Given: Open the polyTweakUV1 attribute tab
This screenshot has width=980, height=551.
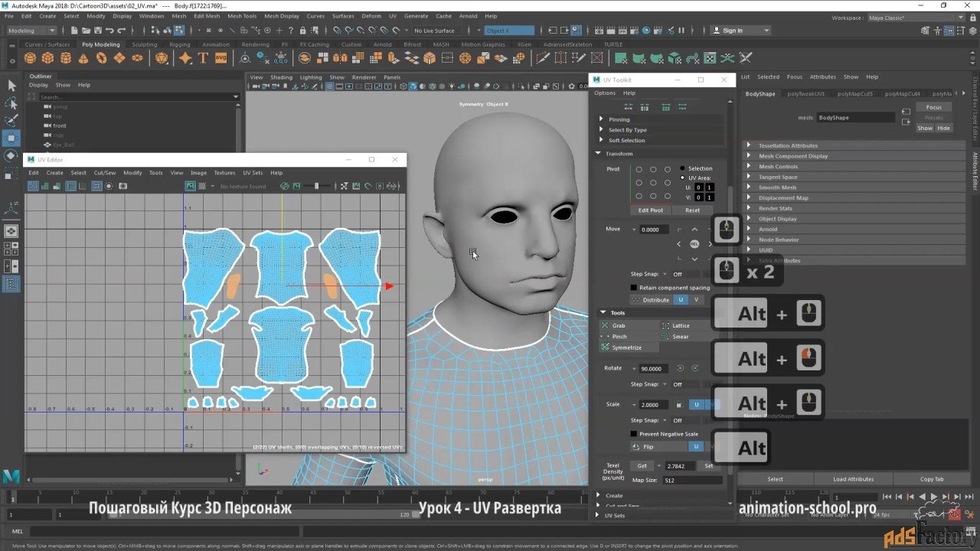Looking at the screenshot, I should (806, 93).
